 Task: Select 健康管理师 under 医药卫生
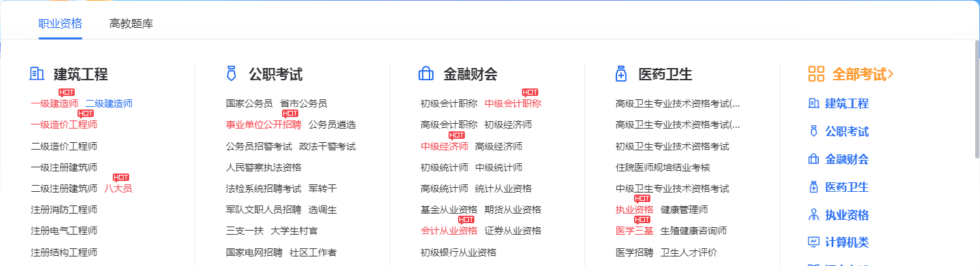(684, 210)
